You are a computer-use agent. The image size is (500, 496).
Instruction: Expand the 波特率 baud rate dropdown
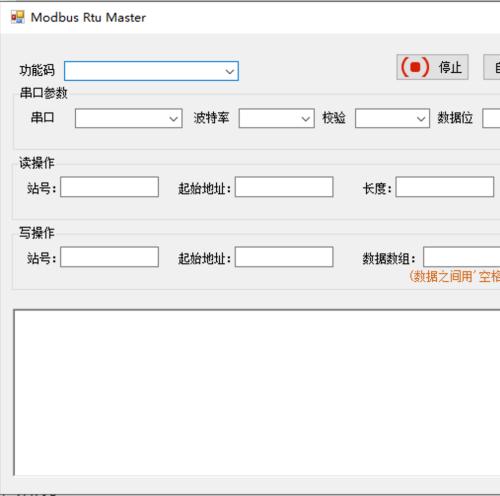tap(276, 118)
